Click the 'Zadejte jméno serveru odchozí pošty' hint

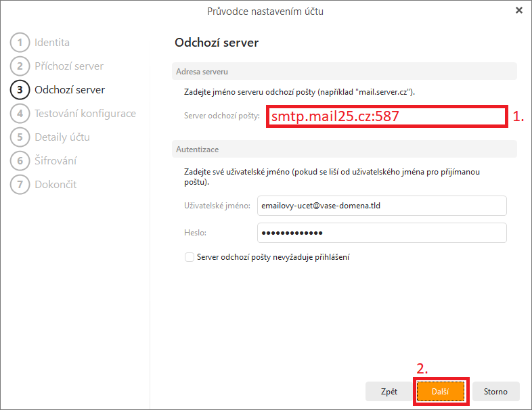click(299, 92)
